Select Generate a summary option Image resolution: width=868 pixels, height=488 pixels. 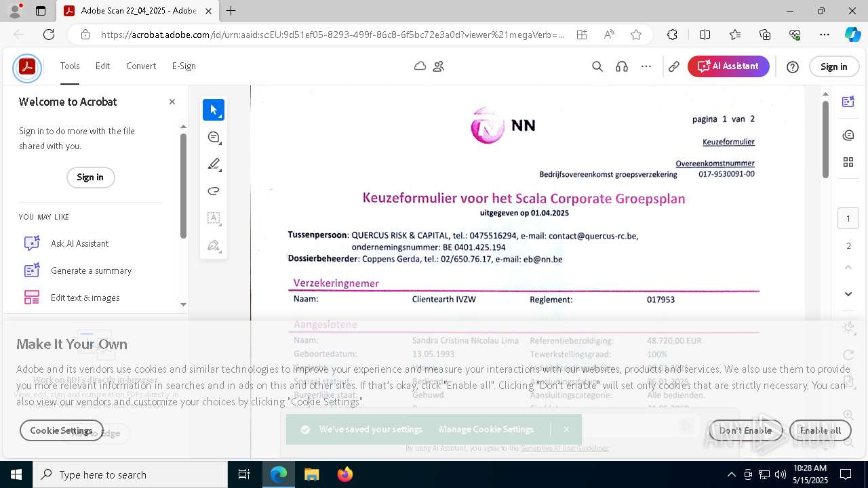click(91, 270)
